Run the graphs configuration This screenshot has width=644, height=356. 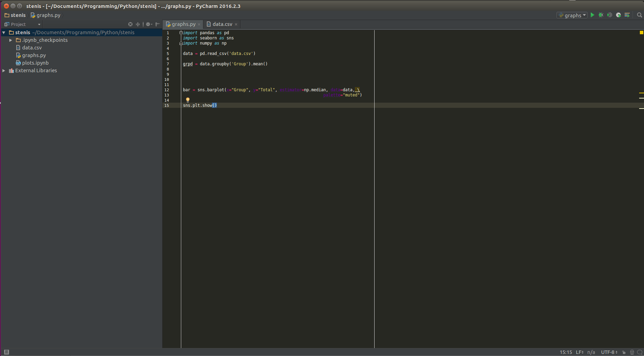(x=592, y=15)
